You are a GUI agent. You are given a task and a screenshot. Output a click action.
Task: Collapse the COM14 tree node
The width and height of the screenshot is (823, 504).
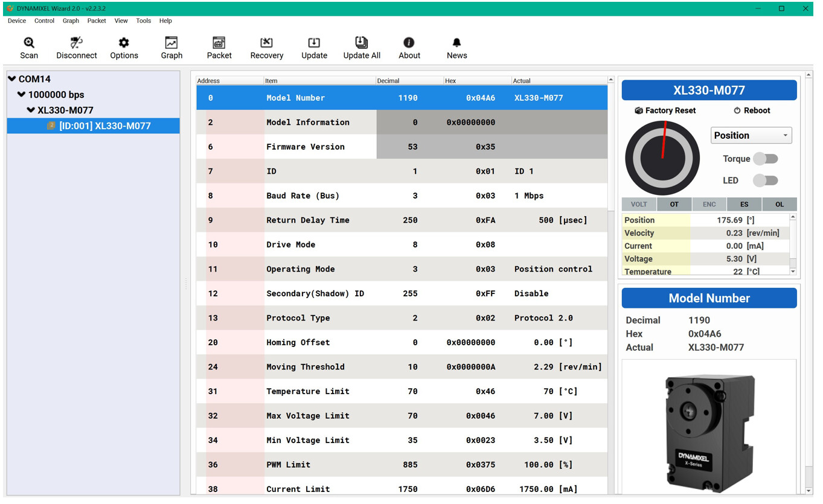click(x=12, y=79)
